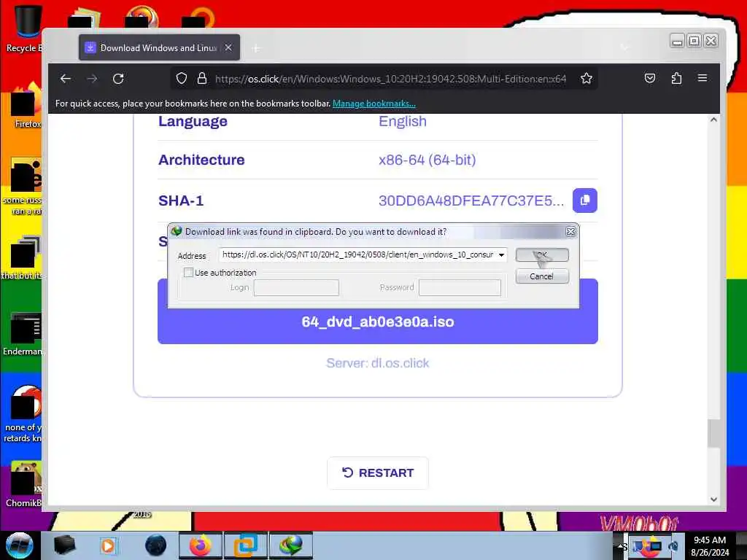This screenshot has width=747, height=560.
Task: Click the x86-64 (64-bit) architecture value
Action: (x=427, y=160)
